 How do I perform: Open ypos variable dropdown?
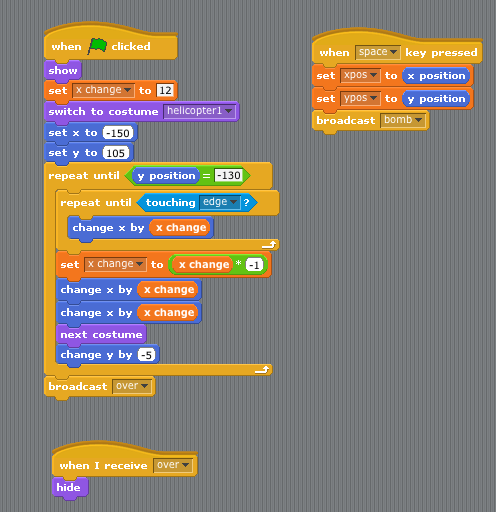(360, 98)
